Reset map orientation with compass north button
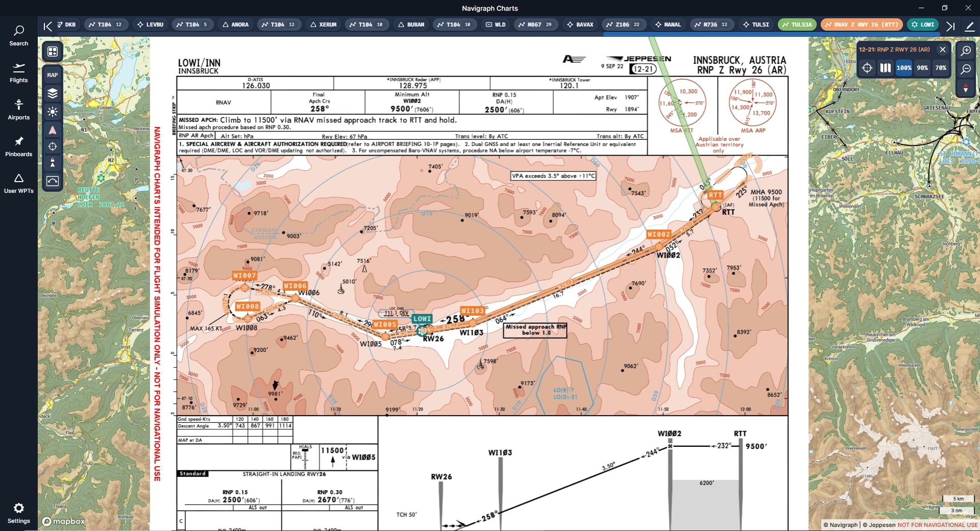This screenshot has height=531, width=980. point(966,88)
